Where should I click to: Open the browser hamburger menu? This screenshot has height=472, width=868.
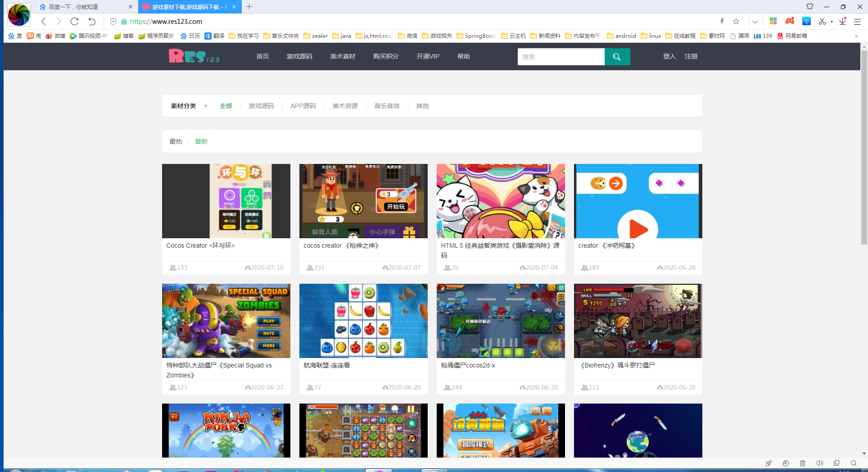pyautogui.click(x=858, y=21)
